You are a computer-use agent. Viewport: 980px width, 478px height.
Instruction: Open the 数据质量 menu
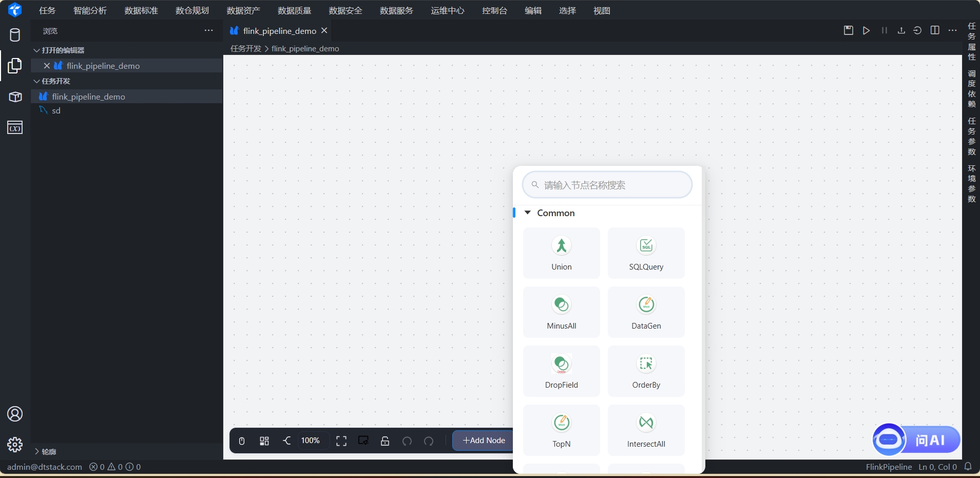(x=295, y=10)
